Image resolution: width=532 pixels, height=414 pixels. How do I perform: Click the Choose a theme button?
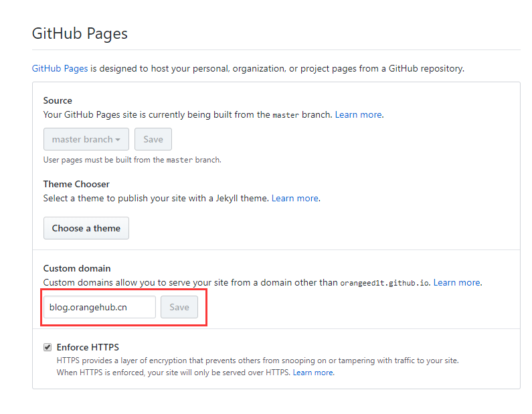point(86,228)
